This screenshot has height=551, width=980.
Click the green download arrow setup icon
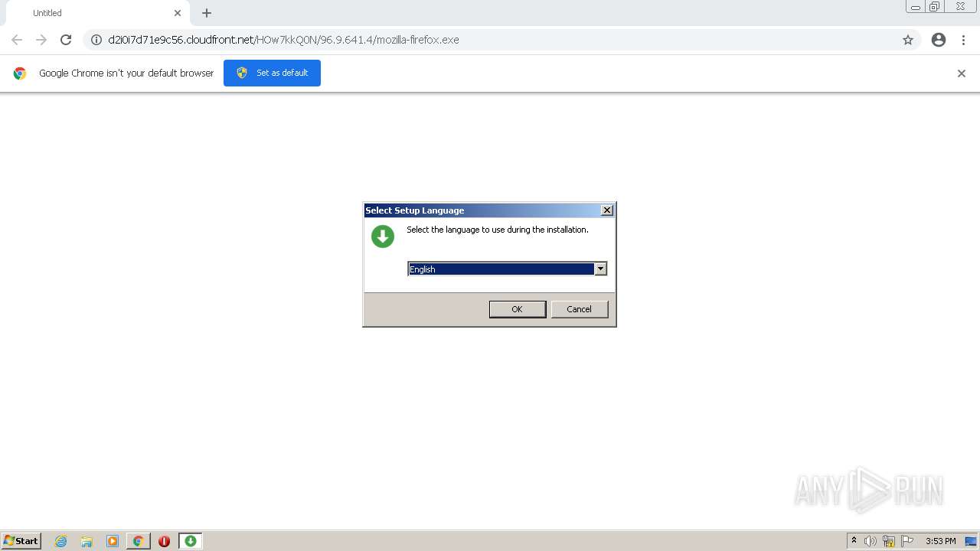(383, 236)
